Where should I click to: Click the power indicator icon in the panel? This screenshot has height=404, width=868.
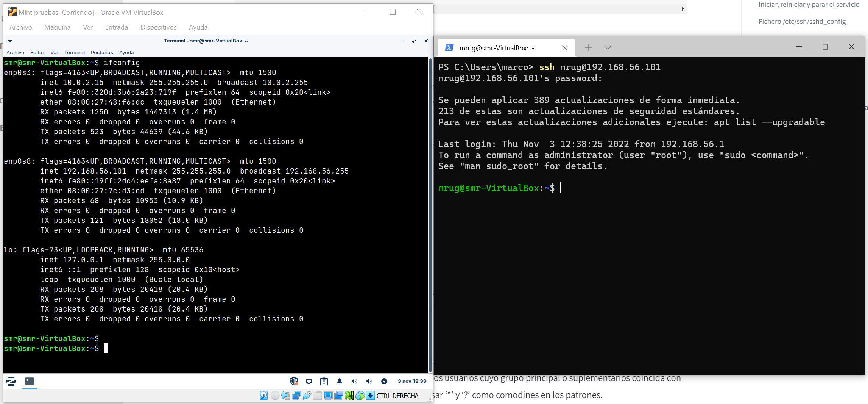coord(384,381)
